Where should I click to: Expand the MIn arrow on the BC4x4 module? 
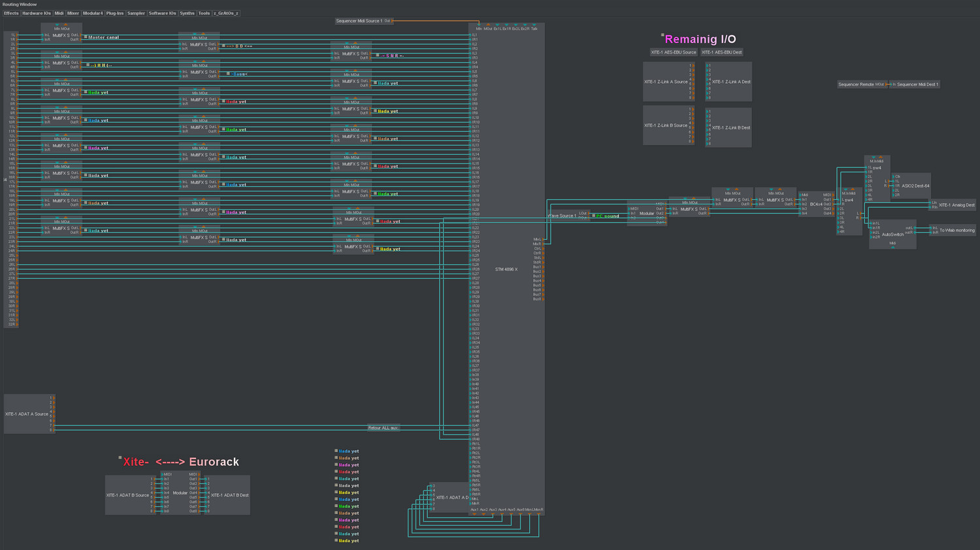(x=800, y=195)
